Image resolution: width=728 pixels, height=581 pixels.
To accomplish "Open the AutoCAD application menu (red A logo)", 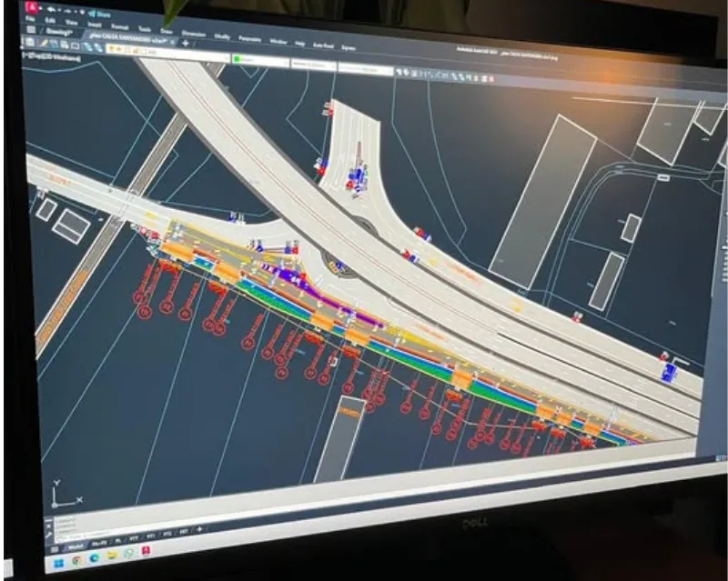I will pyautogui.click(x=31, y=6).
